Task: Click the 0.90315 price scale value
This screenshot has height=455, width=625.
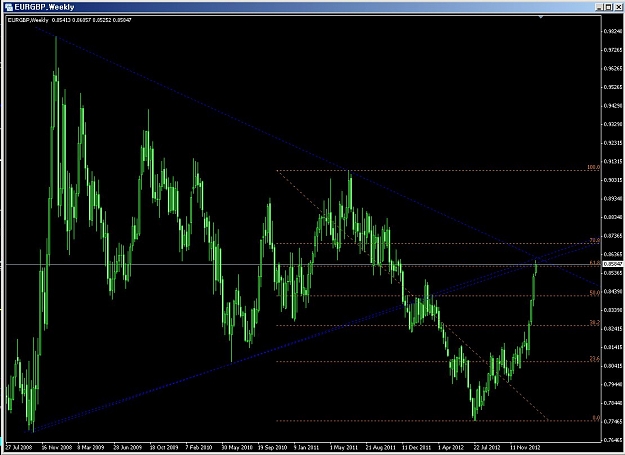Action: pos(613,180)
